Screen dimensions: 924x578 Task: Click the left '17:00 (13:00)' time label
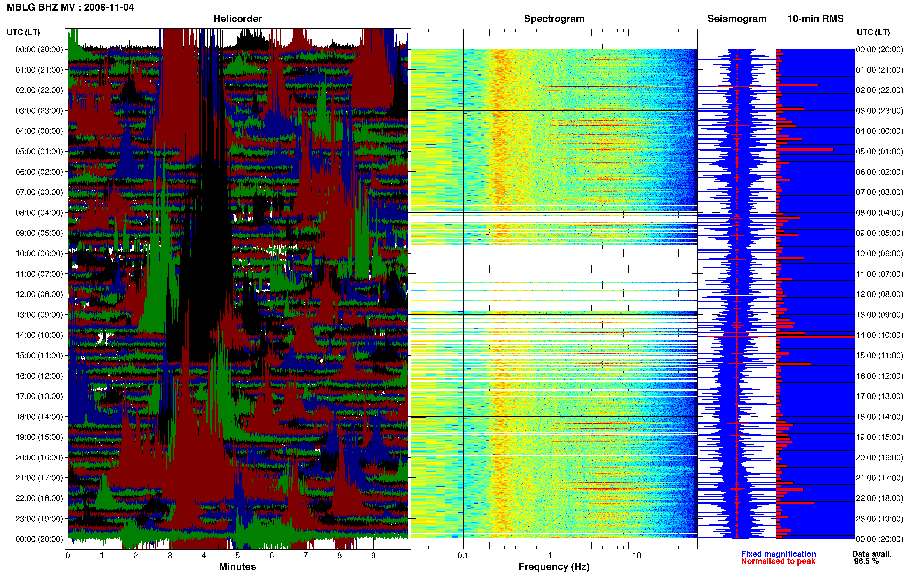(39, 396)
